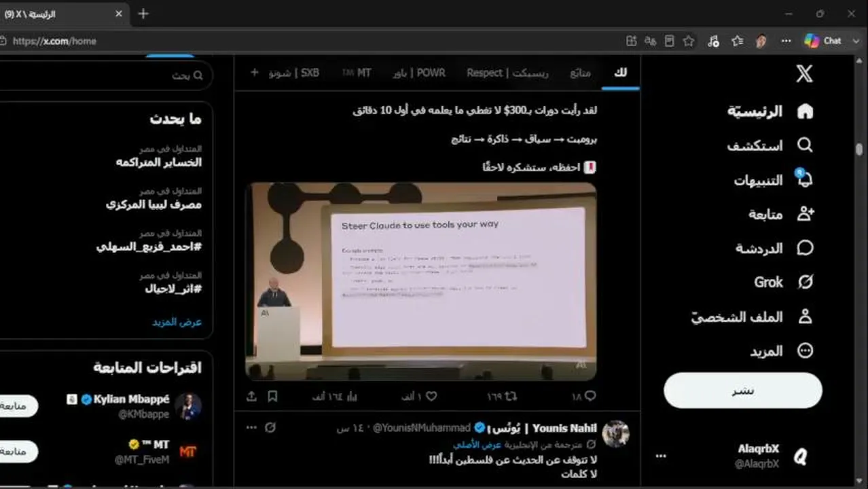Open the Steer Claude video thumbnail
The image size is (868, 489).
coord(421,281)
